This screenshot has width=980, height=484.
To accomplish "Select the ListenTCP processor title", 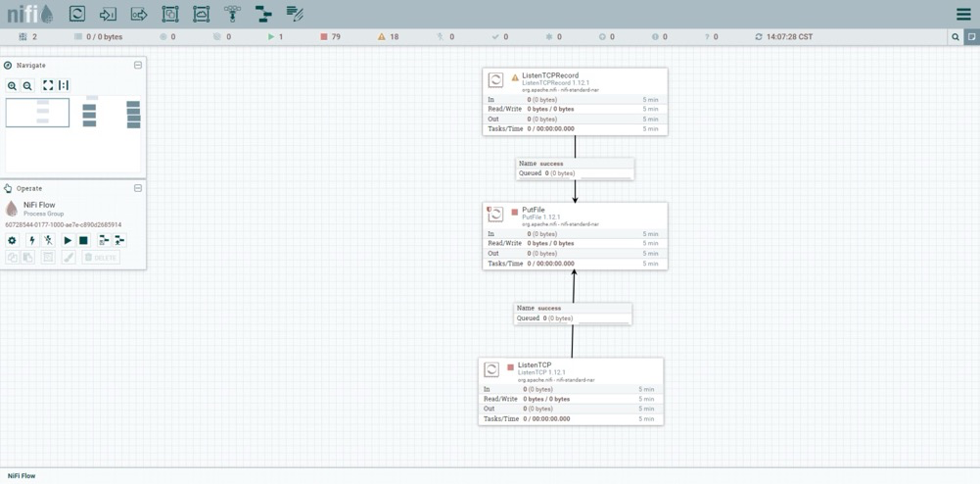I will [x=535, y=364].
